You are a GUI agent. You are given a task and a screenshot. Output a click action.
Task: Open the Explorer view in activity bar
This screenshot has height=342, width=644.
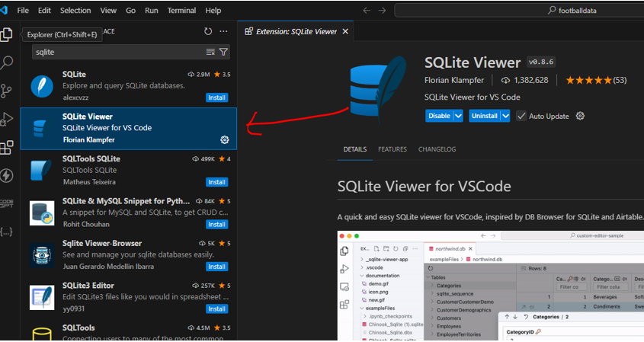pos(8,34)
